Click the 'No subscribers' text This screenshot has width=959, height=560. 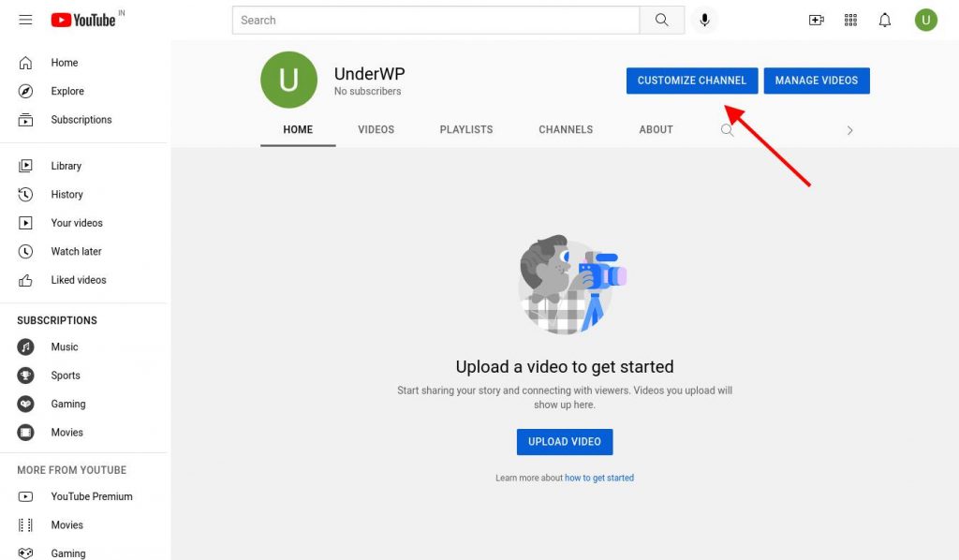click(x=367, y=91)
